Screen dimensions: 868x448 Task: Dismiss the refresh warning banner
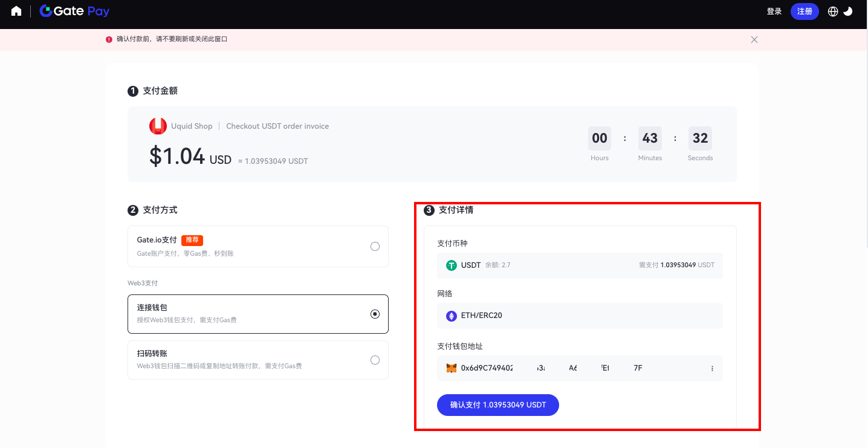click(x=754, y=39)
